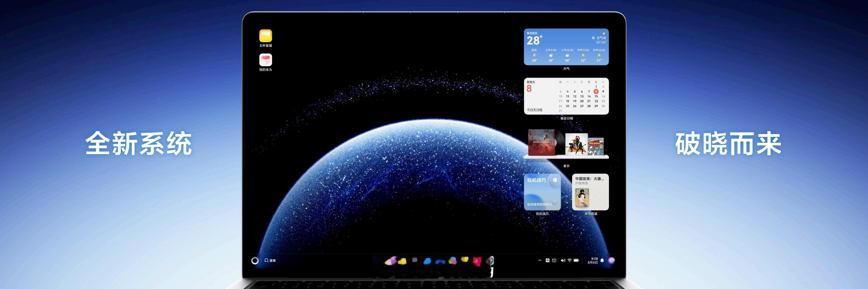Expand hidden tray icons chevron
Viewport: 868px width, 289px height.
(x=540, y=260)
